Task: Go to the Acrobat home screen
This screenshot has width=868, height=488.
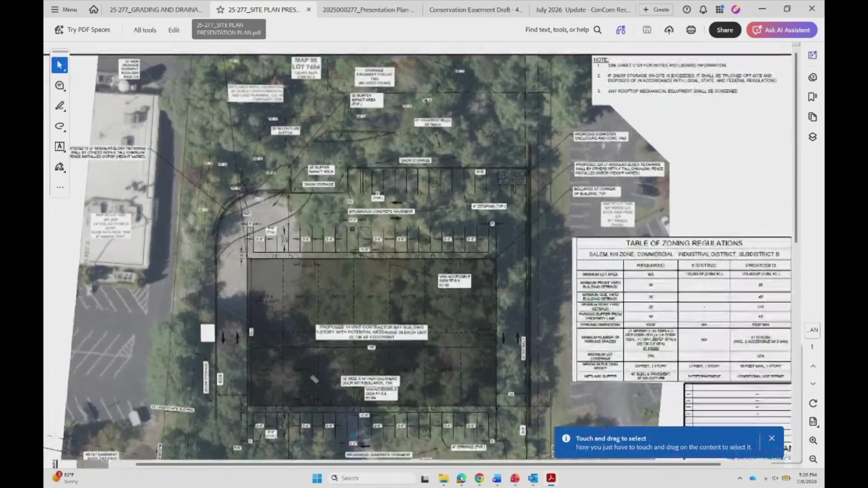Action: [x=94, y=9]
